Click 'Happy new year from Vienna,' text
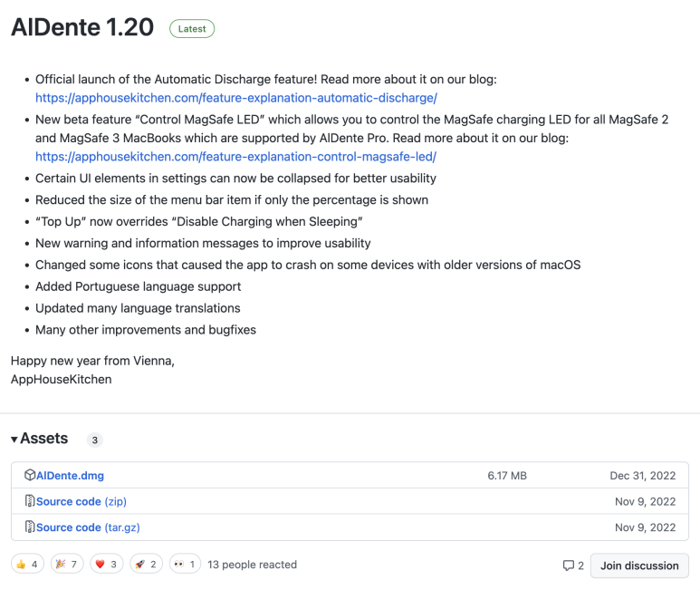700x590 pixels. (x=92, y=361)
